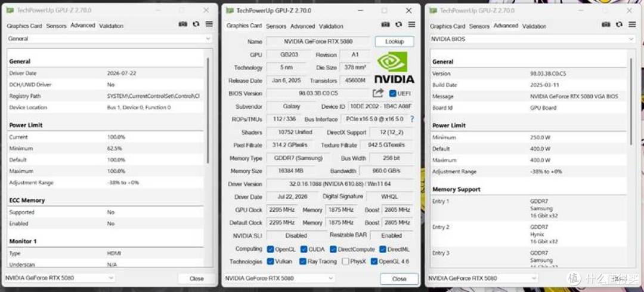The height and width of the screenshot is (292, 644).
Task: Click Build Date row in right window
Action: pos(529,85)
